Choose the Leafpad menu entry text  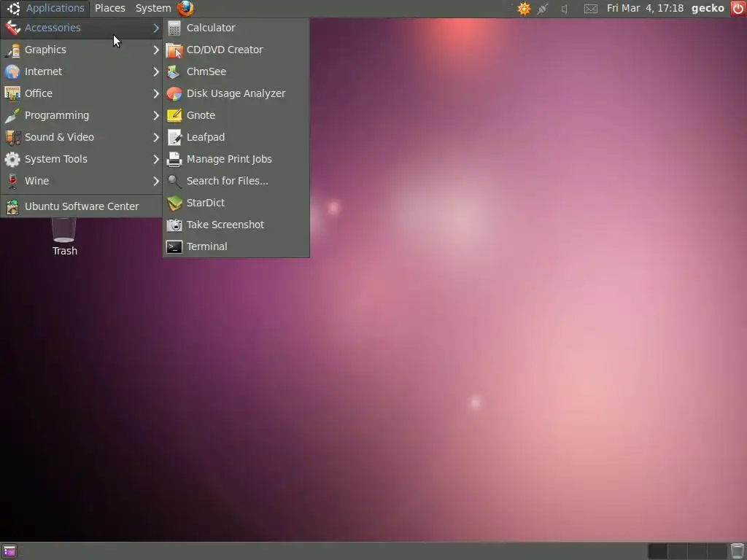[205, 138]
